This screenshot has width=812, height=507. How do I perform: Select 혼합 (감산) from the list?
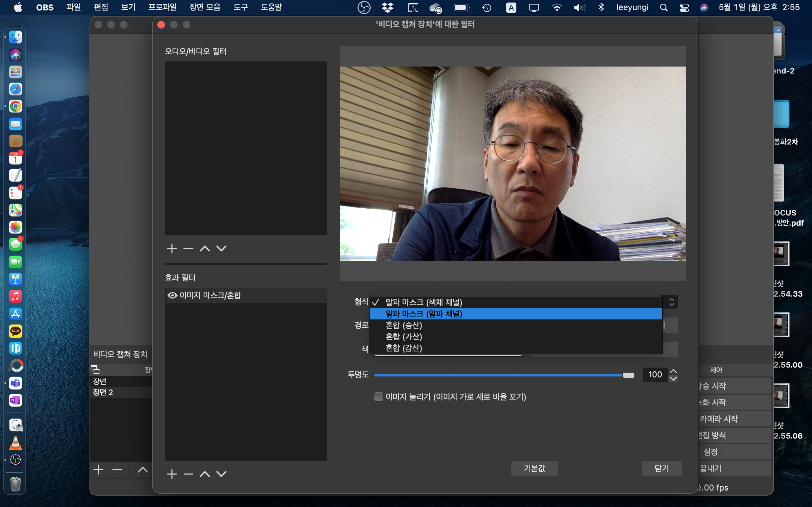[404, 348]
